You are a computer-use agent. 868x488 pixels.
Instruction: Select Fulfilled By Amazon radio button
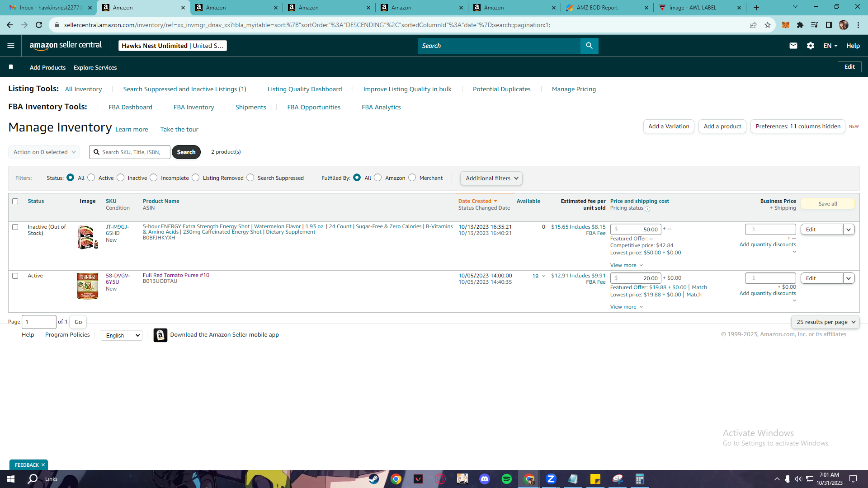pyautogui.click(x=378, y=178)
